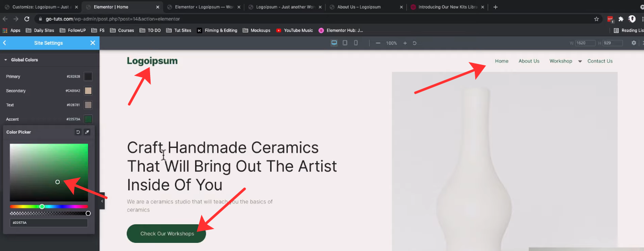The height and width of the screenshot is (251, 644).
Task: Reset the preview zoom level
Action: tap(415, 43)
